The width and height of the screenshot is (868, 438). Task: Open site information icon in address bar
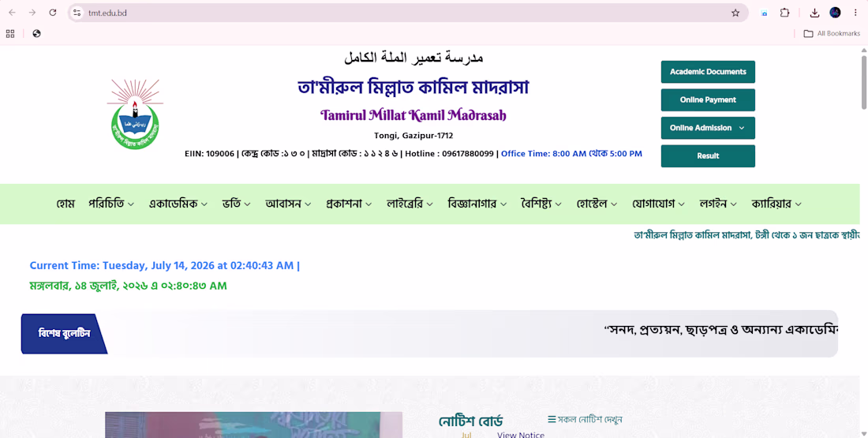(x=77, y=13)
